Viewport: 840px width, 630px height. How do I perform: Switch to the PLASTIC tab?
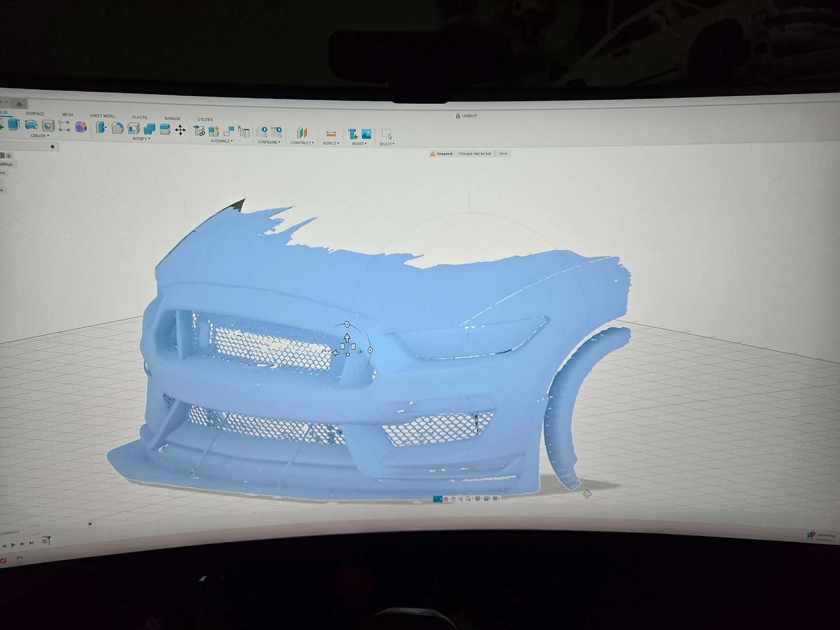pyautogui.click(x=140, y=117)
